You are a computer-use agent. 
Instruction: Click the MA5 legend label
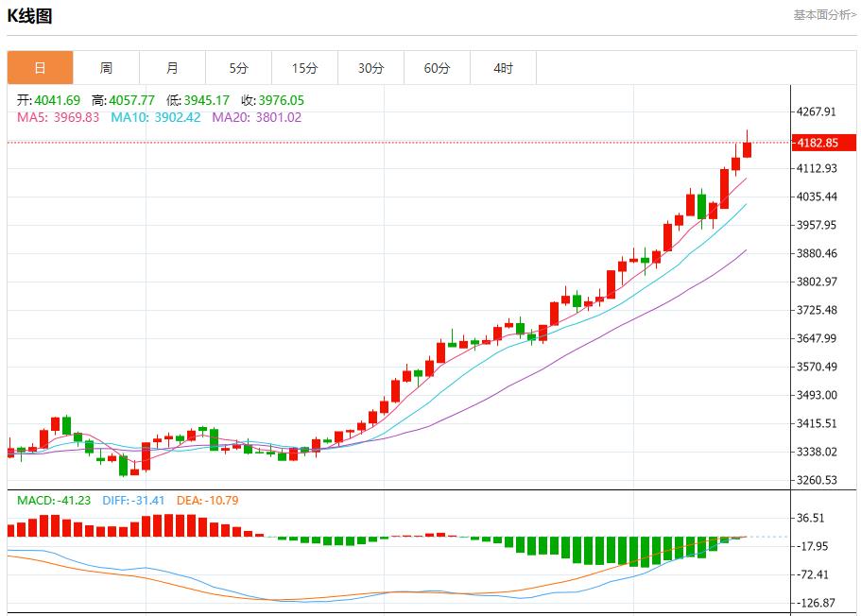pyautogui.click(x=31, y=117)
